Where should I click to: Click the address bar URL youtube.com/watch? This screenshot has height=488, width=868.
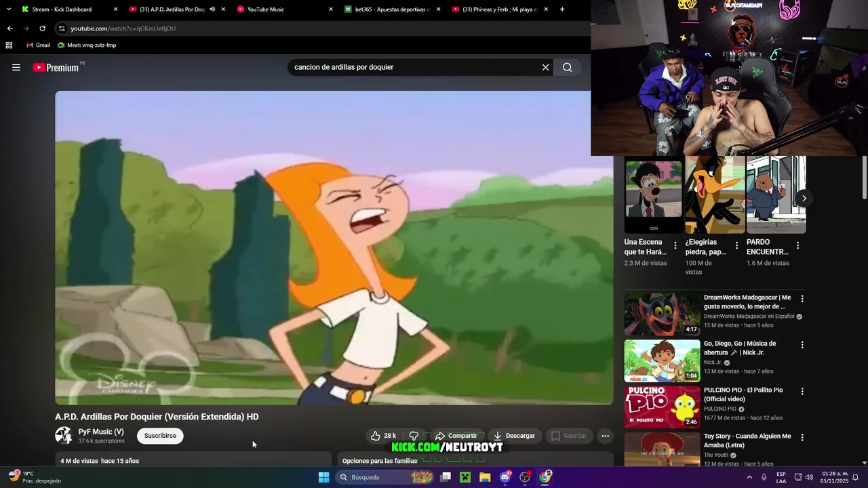coord(123,28)
